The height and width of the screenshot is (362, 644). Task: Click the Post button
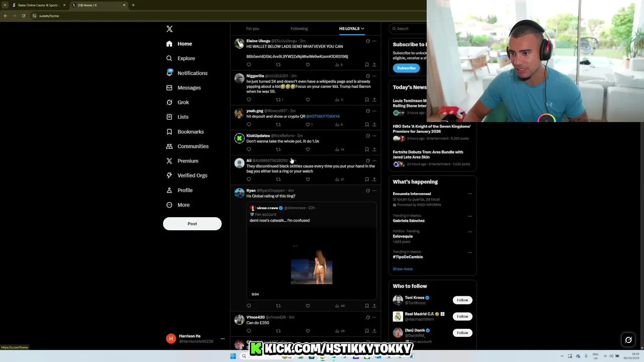[192, 224]
